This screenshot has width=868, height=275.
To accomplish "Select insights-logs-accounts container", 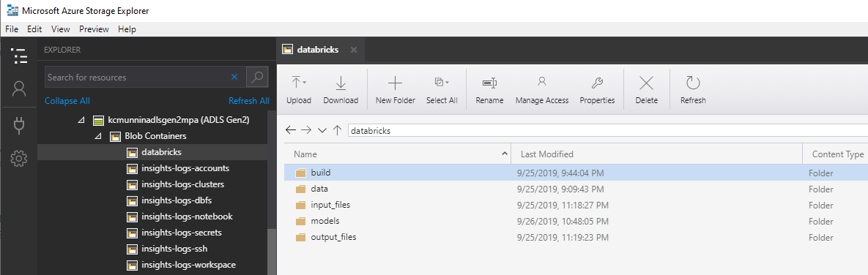I will [x=185, y=168].
